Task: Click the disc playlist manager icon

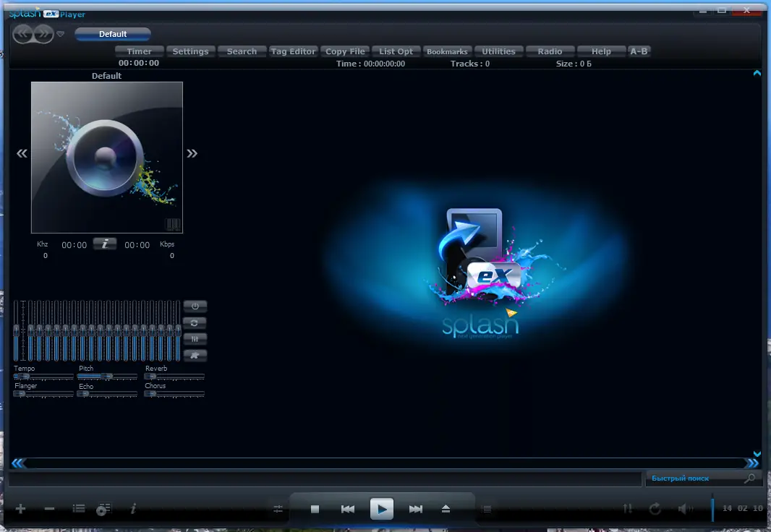Action: (x=103, y=509)
